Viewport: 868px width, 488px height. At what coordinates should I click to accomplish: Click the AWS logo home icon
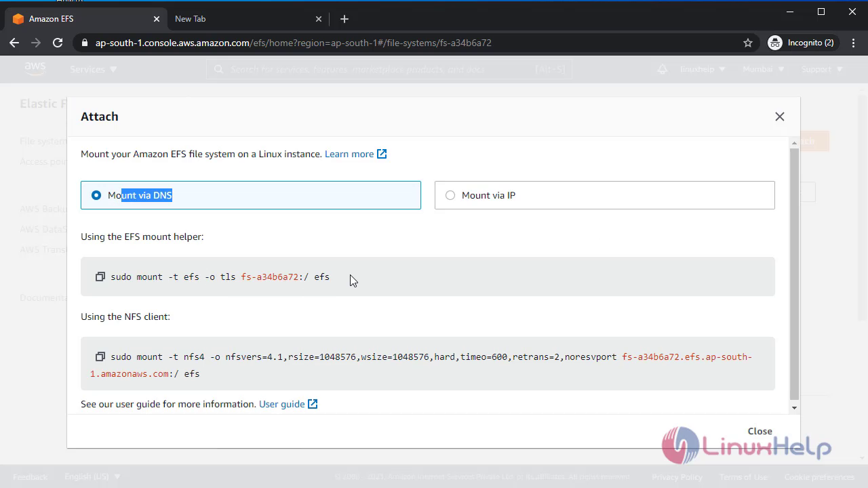(35, 68)
